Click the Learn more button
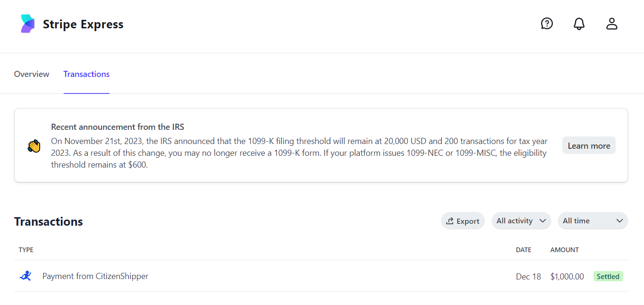 589,145
